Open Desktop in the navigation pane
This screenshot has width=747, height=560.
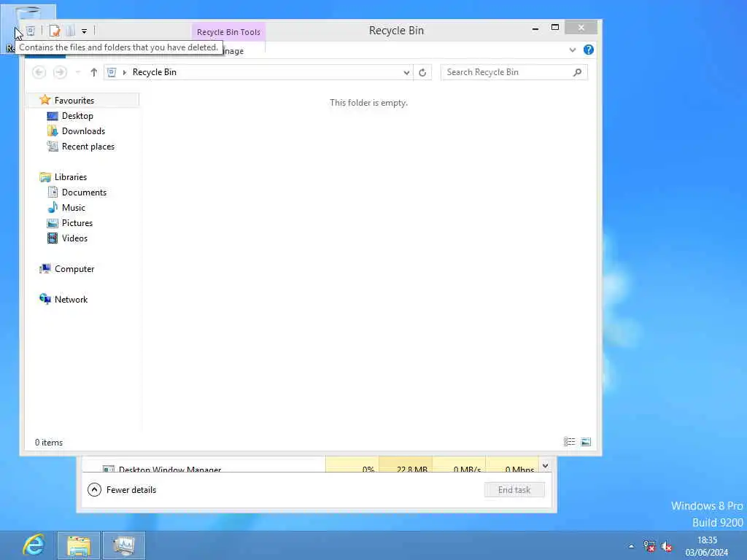[77, 116]
